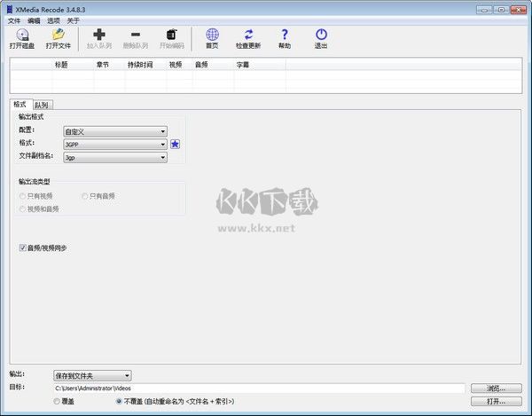Click the blue star favorite button beside format
Viewport: 532px width, 416px height.
[x=175, y=145]
